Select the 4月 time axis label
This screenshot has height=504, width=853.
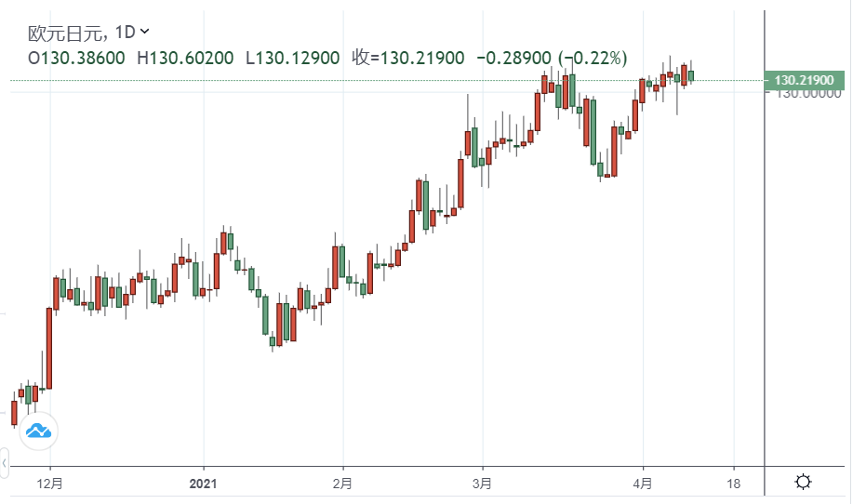[x=642, y=483]
